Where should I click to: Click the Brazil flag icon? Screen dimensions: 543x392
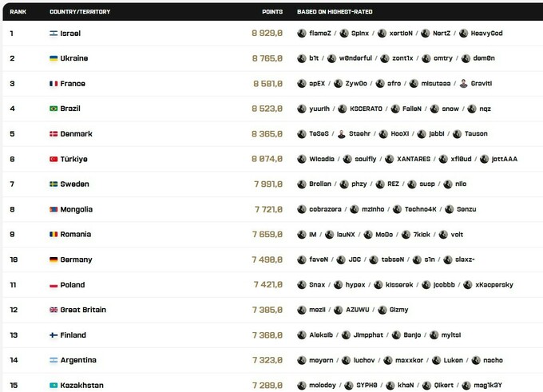coord(54,109)
